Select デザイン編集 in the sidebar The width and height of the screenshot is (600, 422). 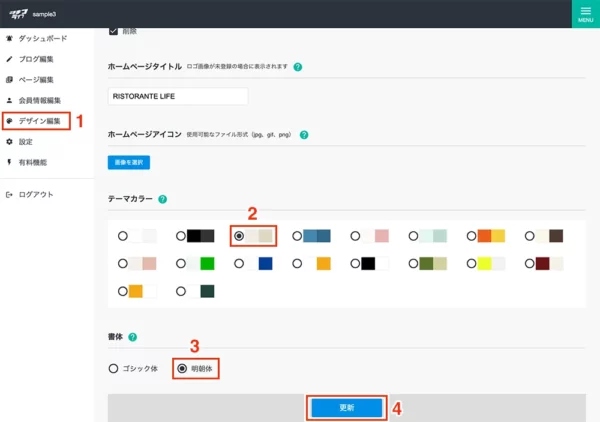point(39,121)
